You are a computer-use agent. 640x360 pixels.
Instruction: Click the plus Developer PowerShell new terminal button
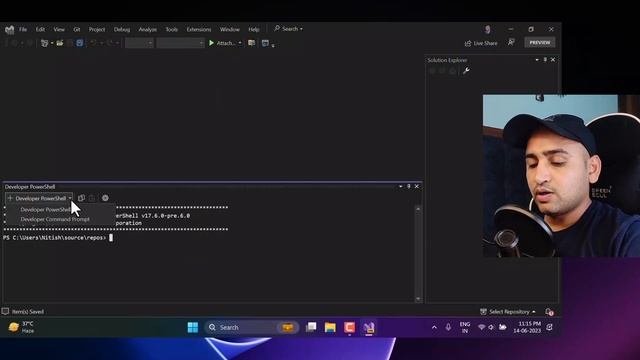pos(36,198)
